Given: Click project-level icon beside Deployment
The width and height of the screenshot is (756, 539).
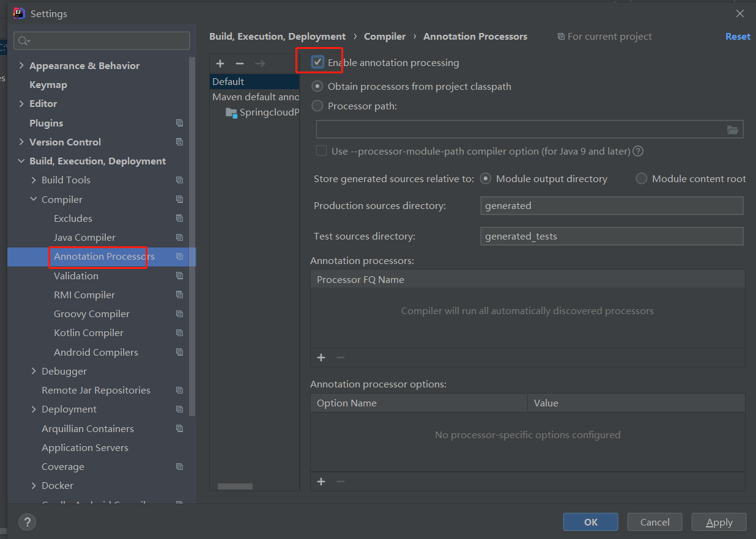Looking at the screenshot, I should pyautogui.click(x=179, y=409).
